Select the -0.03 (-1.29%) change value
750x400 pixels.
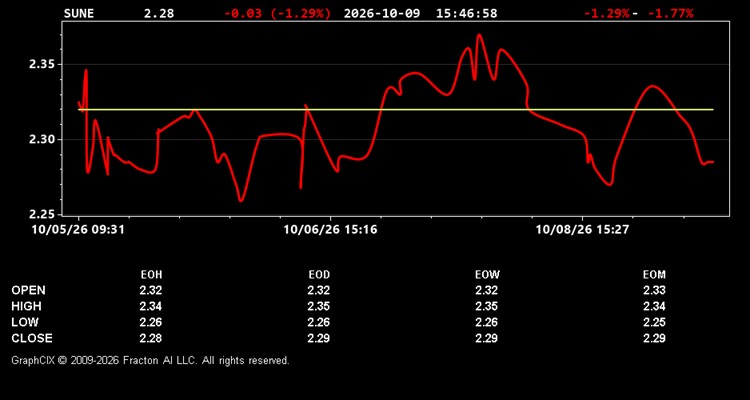coord(277,13)
